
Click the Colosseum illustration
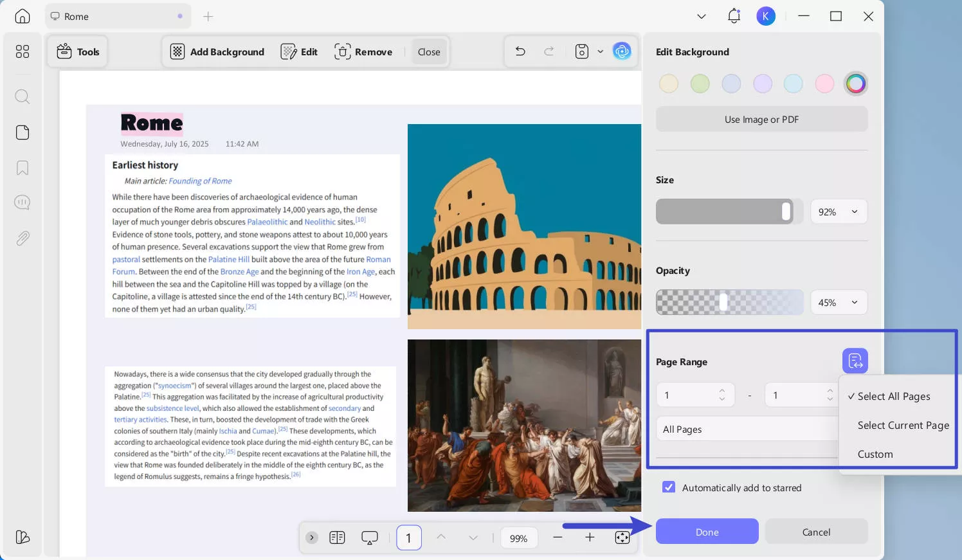[524, 226]
